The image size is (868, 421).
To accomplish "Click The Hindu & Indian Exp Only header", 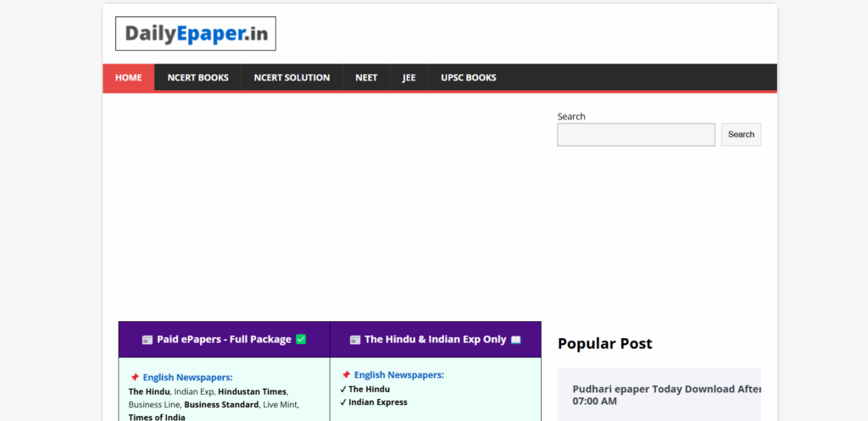I will click(x=435, y=340).
